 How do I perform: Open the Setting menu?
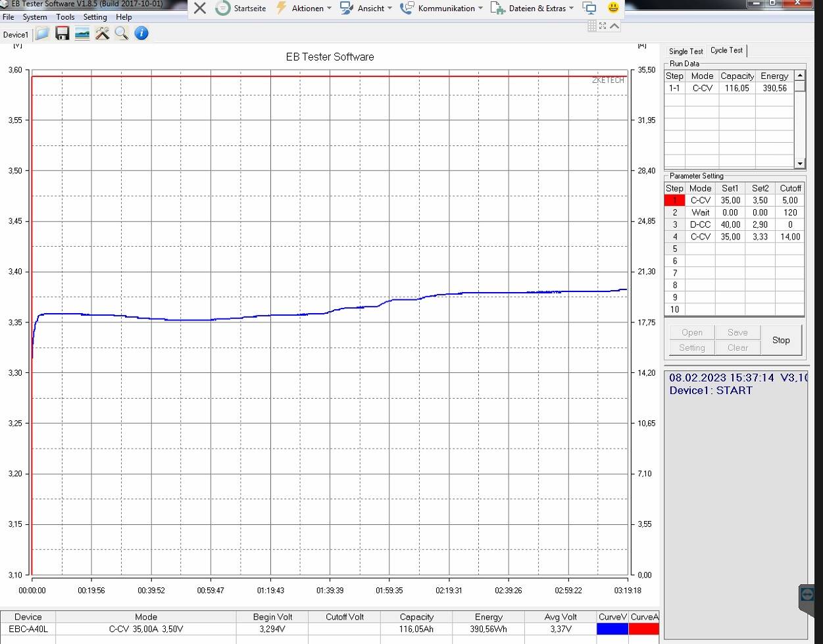click(95, 17)
